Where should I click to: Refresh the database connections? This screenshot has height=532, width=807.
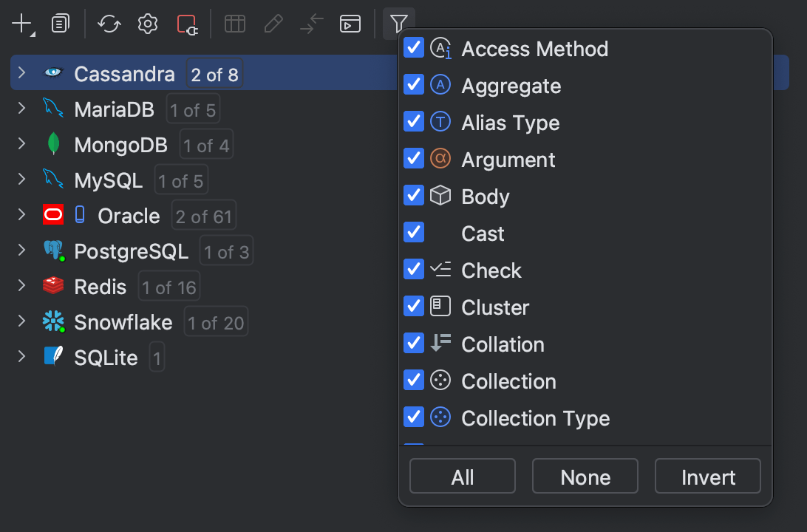pos(109,24)
